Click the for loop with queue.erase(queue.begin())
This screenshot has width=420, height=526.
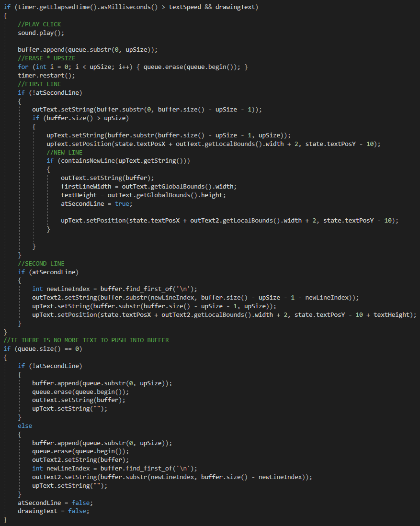[133, 67]
